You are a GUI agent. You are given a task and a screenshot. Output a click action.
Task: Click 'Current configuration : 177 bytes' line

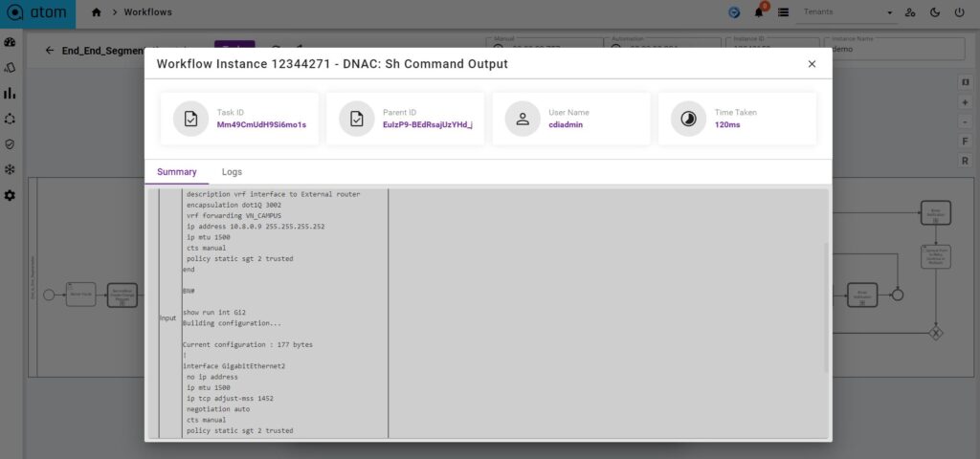[x=248, y=344]
